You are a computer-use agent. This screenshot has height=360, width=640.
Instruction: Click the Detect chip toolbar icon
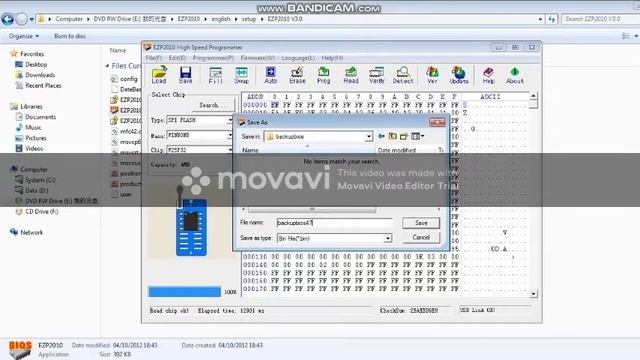pos(403,76)
